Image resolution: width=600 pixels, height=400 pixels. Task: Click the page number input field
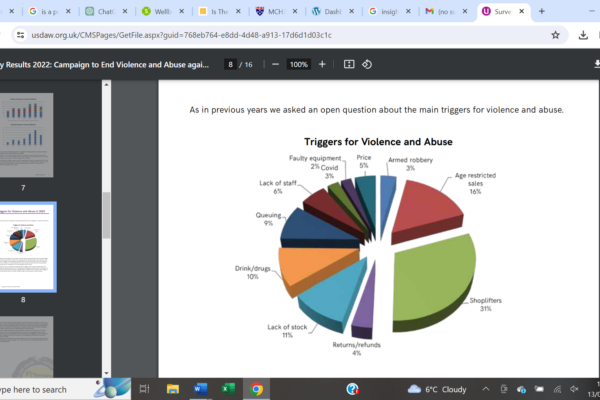pyautogui.click(x=231, y=64)
